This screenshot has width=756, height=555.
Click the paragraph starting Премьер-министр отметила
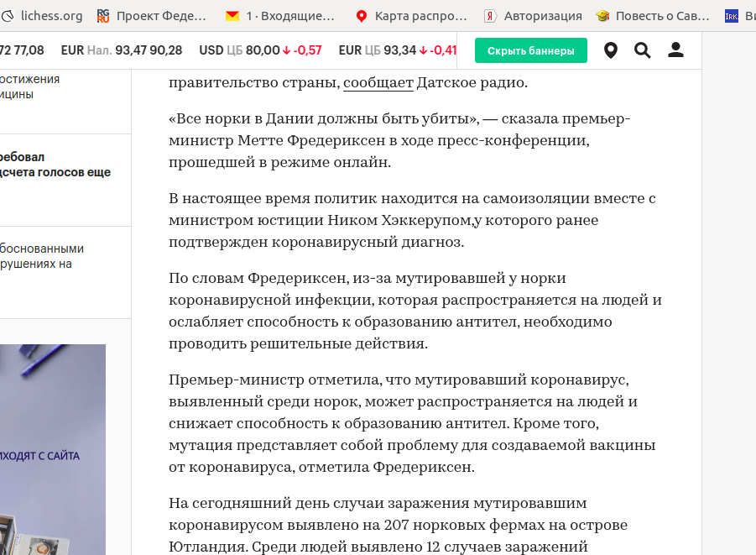click(x=412, y=423)
